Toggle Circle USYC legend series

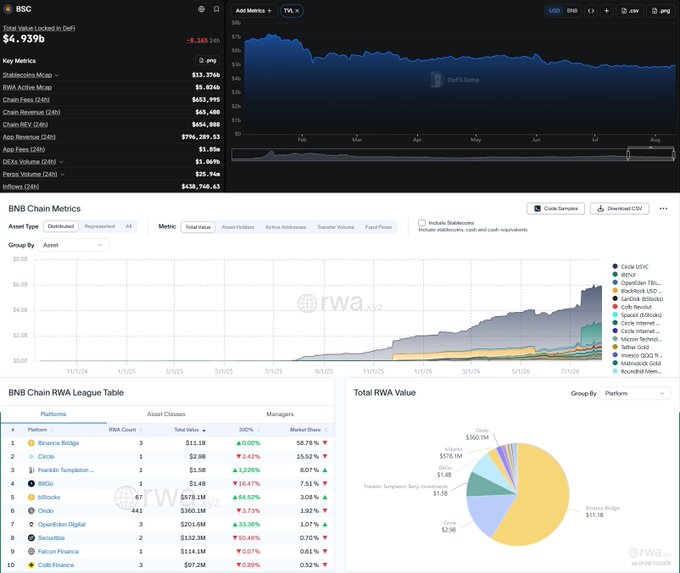pyautogui.click(x=631, y=267)
